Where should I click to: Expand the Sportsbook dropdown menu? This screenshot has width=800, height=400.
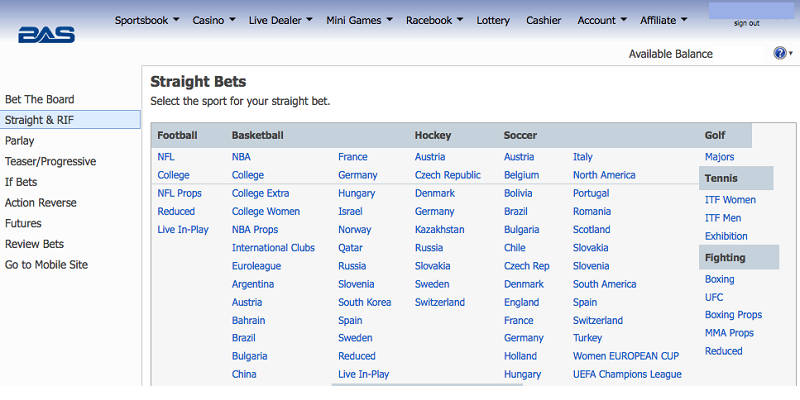tap(147, 20)
